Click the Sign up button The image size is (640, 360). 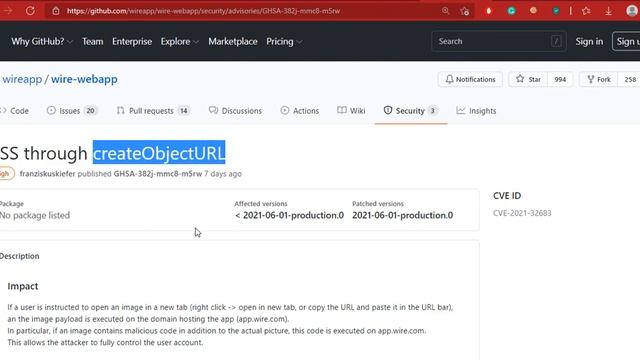click(626, 42)
